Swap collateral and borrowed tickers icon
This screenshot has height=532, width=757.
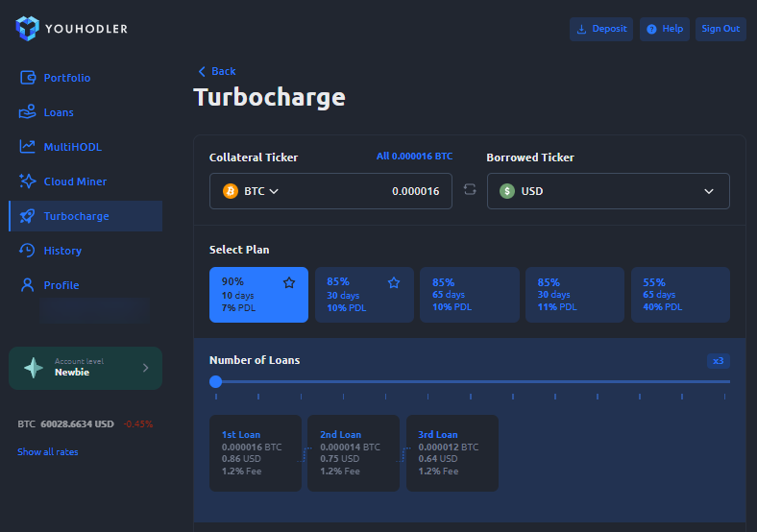[x=470, y=190]
